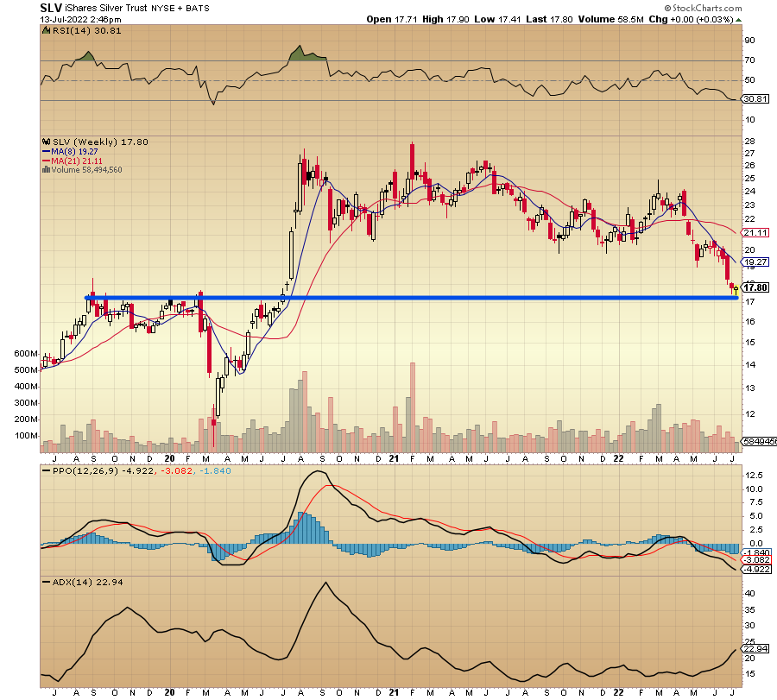Click the High 17.90 value
The height and width of the screenshot is (700, 777).
coord(446,19)
